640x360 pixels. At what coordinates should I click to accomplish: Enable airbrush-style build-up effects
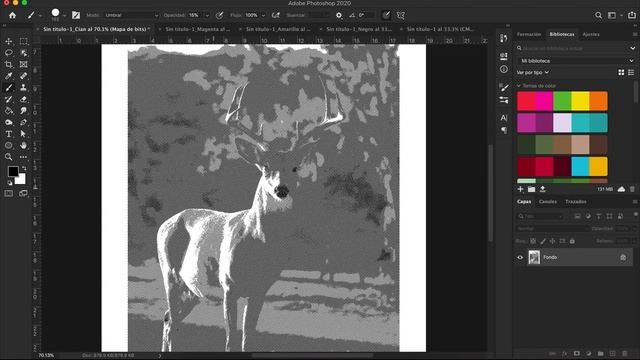276,15
